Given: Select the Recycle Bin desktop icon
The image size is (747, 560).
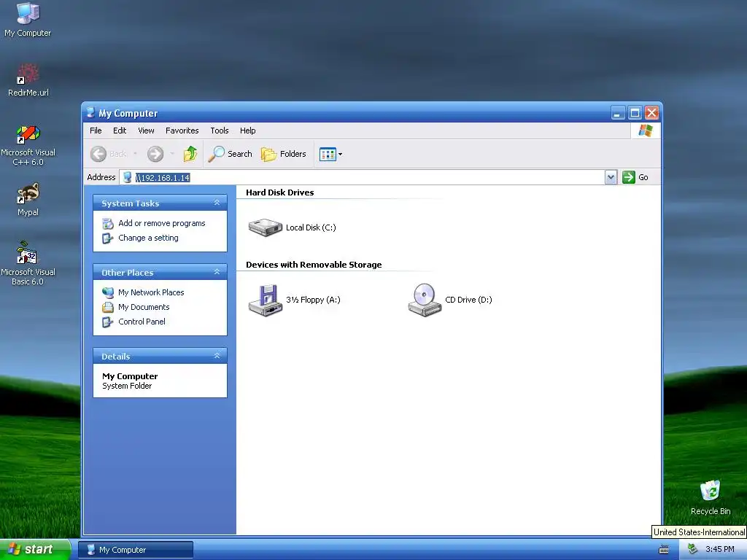Looking at the screenshot, I should click(x=710, y=497).
